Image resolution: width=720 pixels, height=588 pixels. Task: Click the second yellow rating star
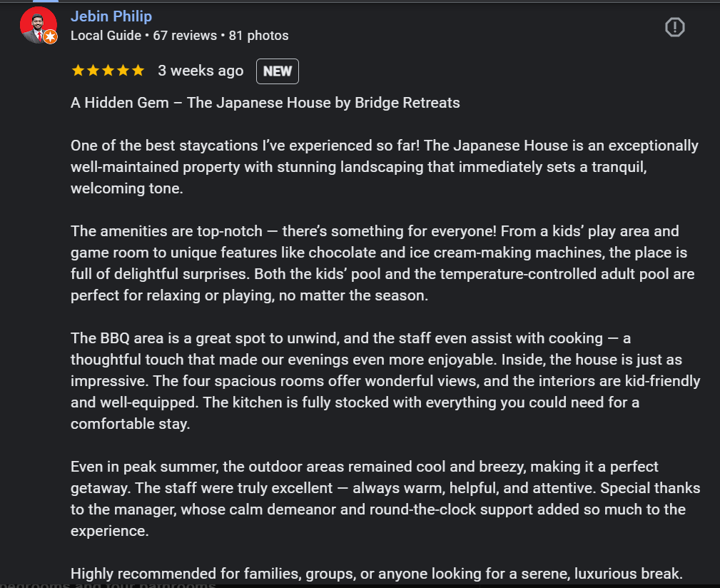click(93, 71)
